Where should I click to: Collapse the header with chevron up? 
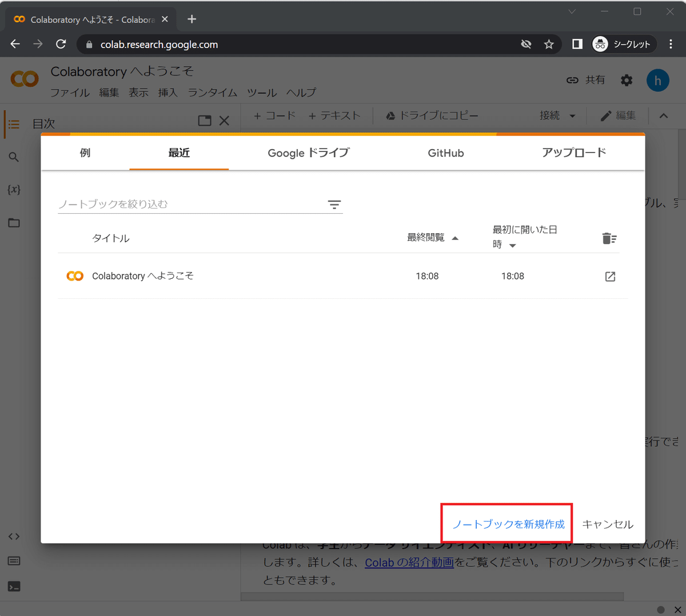(x=664, y=116)
